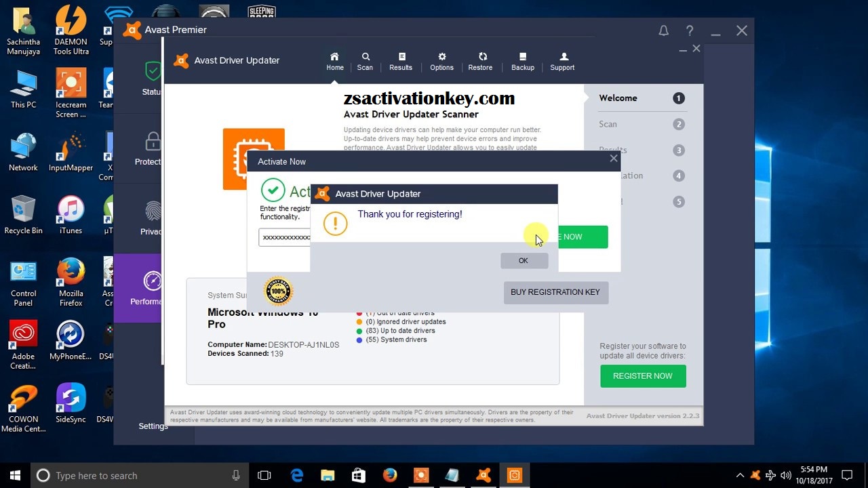This screenshot has width=868, height=488.
Task: Click the '(83) Up to date drivers' entry
Action: tap(400, 331)
